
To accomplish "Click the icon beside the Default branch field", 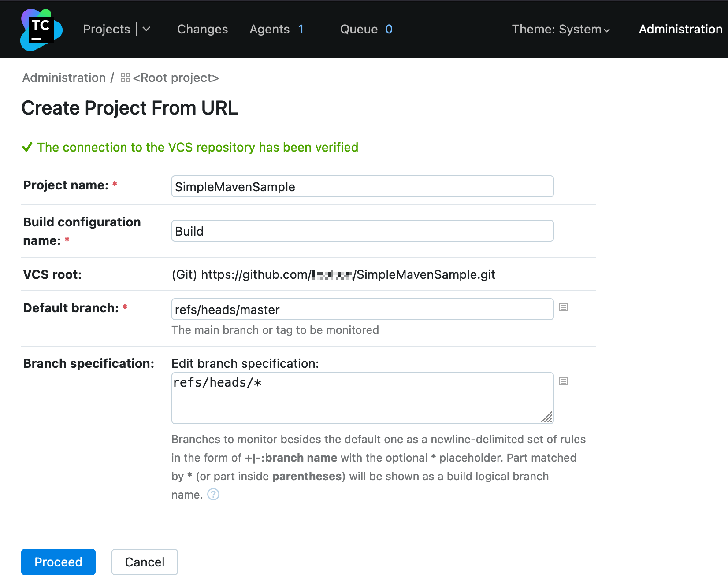I will 563,308.
